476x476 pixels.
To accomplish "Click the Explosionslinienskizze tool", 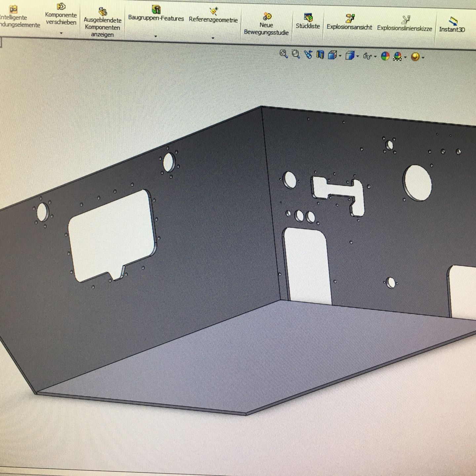I will [x=405, y=23].
